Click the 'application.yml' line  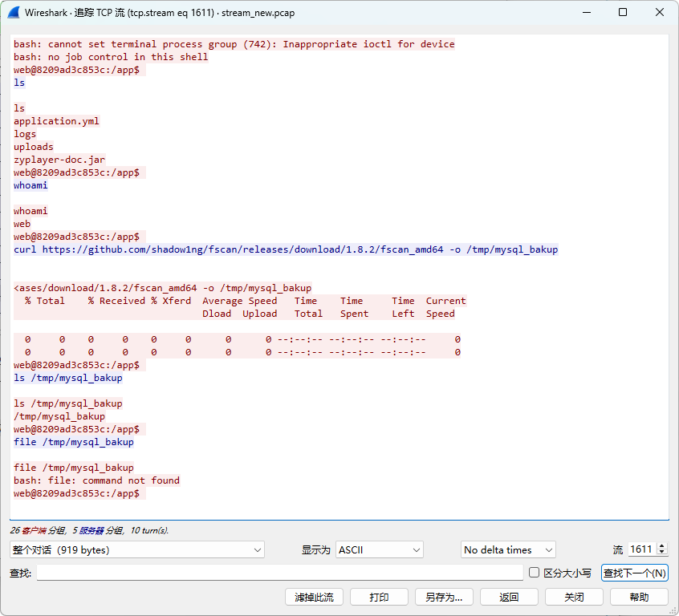coord(56,121)
